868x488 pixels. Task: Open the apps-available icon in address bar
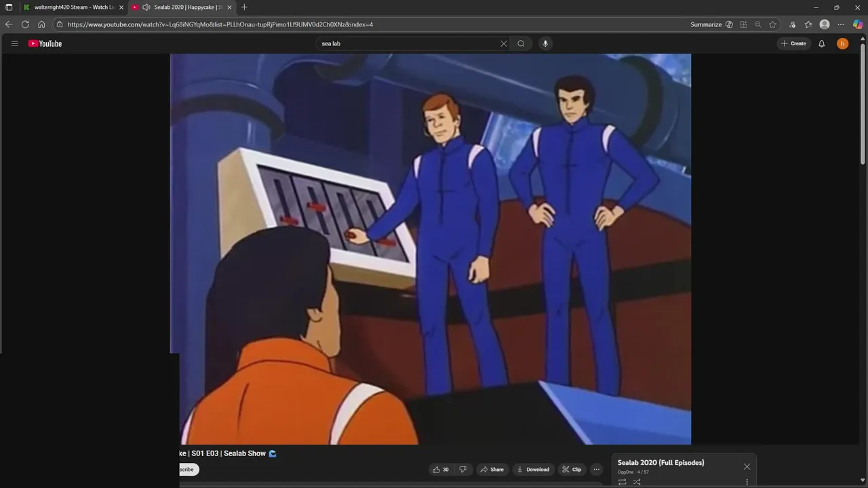point(744,24)
